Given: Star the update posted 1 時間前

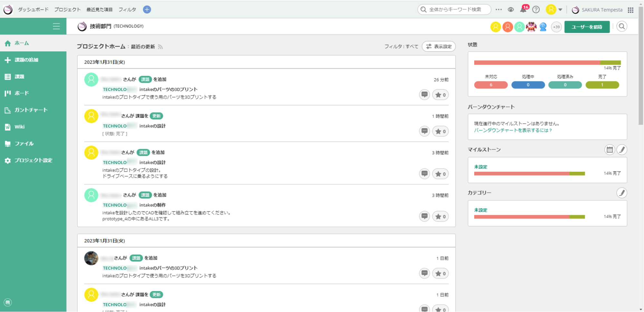Looking at the screenshot, I should point(440,131).
